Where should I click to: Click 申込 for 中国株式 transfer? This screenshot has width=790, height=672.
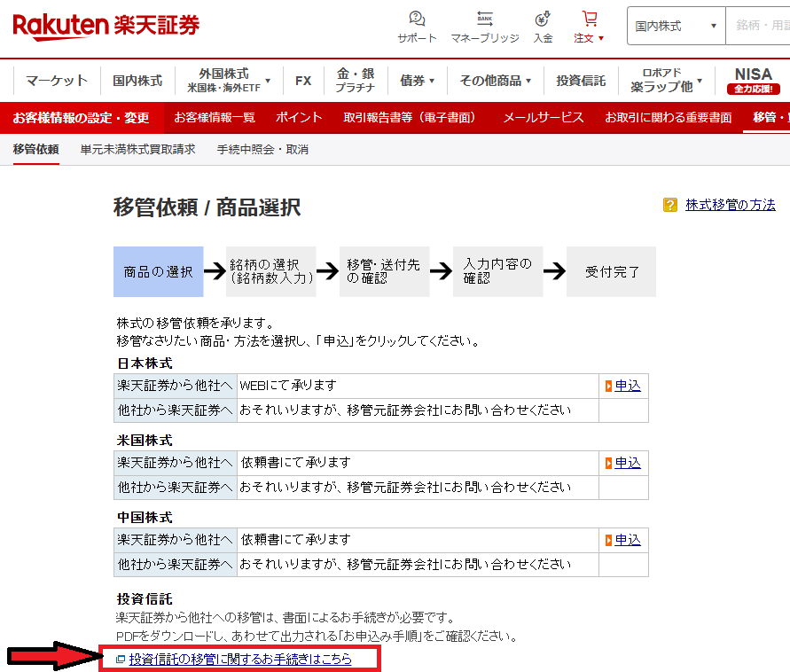(x=628, y=540)
